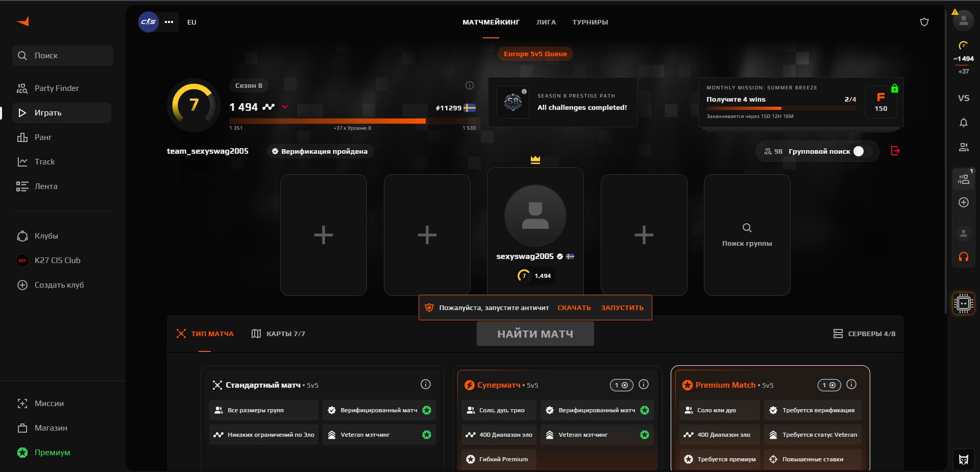Select Premium Match card

click(x=770, y=418)
